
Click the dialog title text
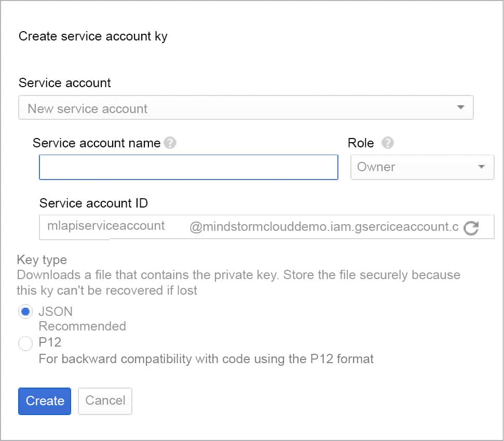click(x=93, y=36)
